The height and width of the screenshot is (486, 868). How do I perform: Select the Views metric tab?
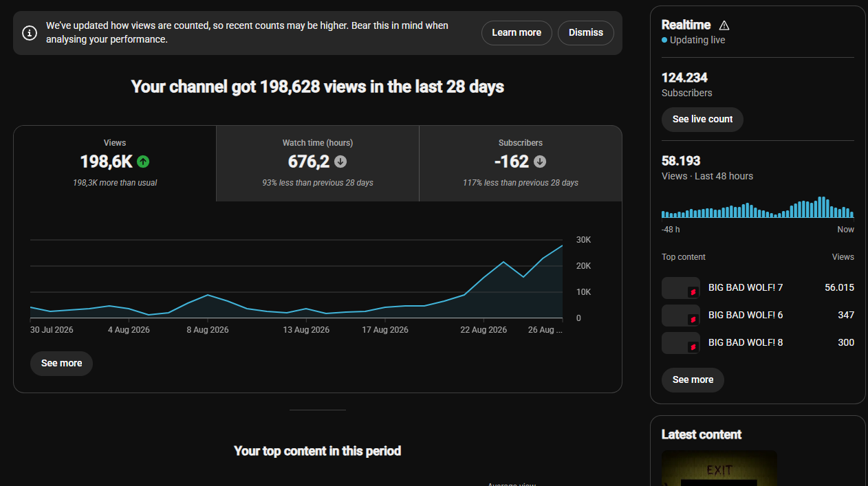[115, 164]
